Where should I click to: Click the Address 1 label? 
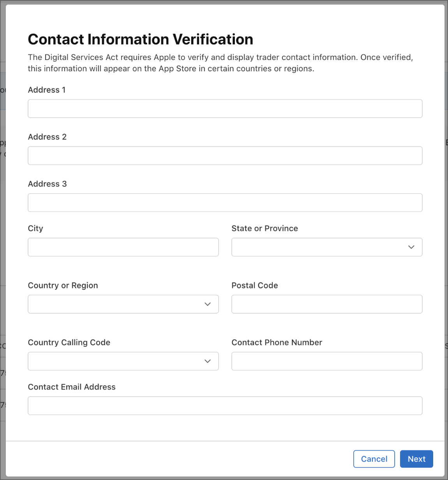[47, 90]
